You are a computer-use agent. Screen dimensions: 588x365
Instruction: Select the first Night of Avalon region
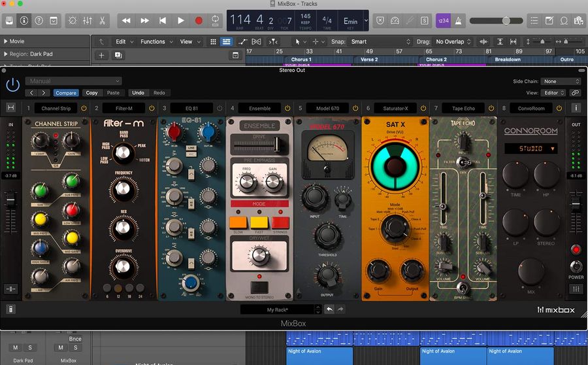click(319, 356)
